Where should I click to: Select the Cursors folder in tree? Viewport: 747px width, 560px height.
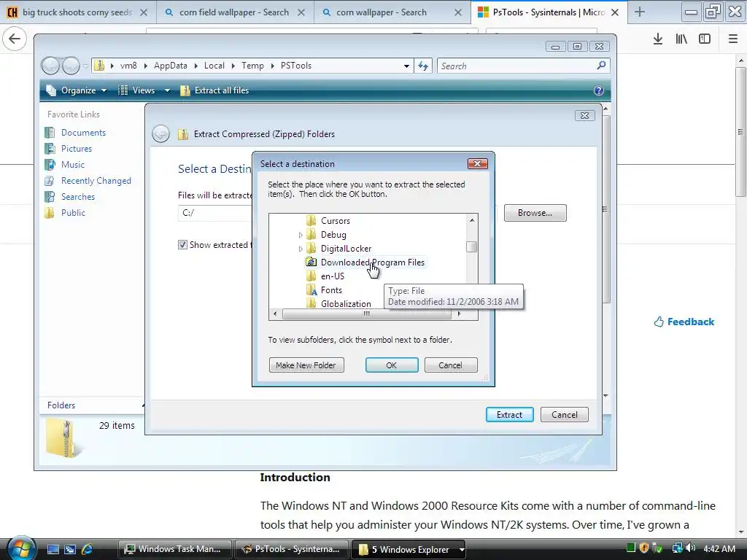[336, 221]
